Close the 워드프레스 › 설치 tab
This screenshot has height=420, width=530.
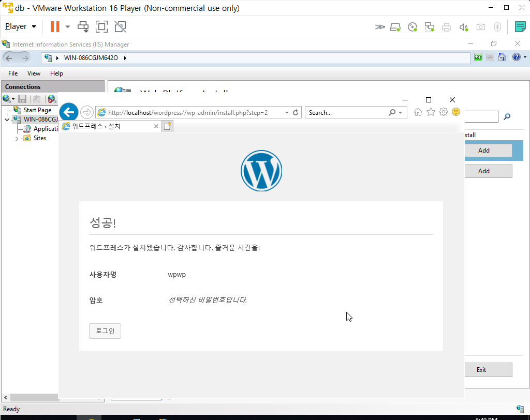click(156, 126)
